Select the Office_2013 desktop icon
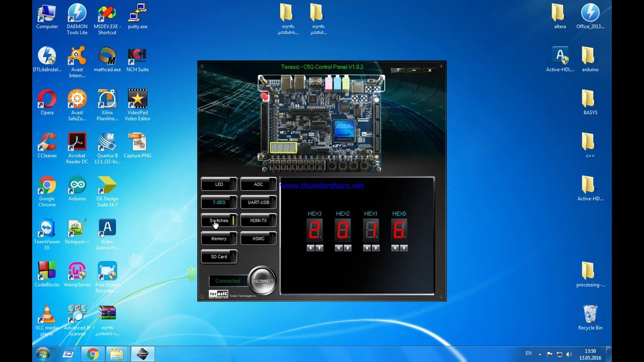Viewport: 644px width, 362px height. pos(590,17)
